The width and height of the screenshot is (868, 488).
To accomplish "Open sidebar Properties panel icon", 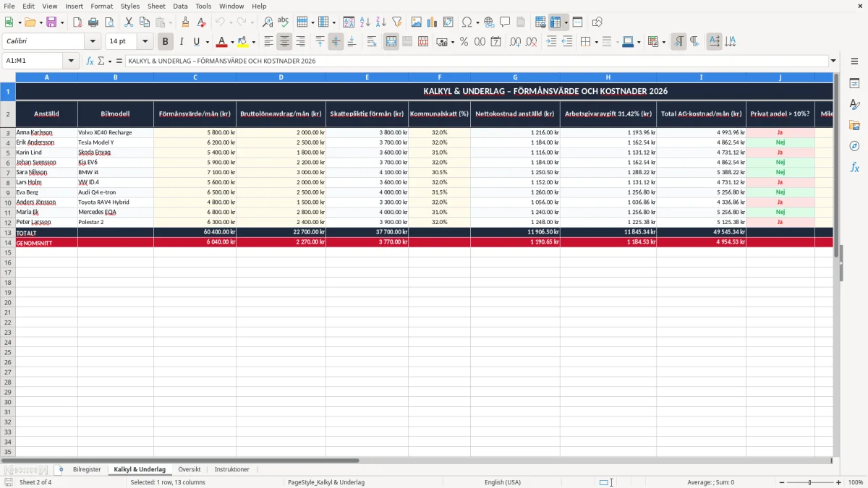I will click(x=854, y=84).
